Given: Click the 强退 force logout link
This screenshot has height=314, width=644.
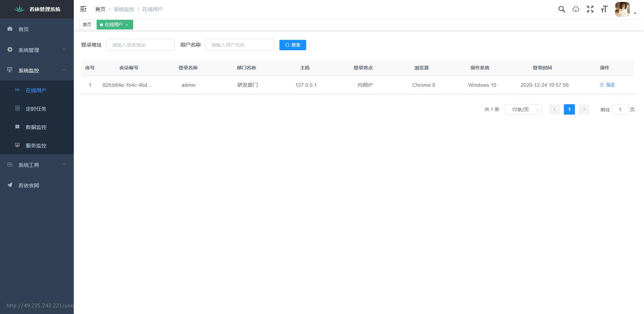Looking at the screenshot, I should [x=607, y=85].
